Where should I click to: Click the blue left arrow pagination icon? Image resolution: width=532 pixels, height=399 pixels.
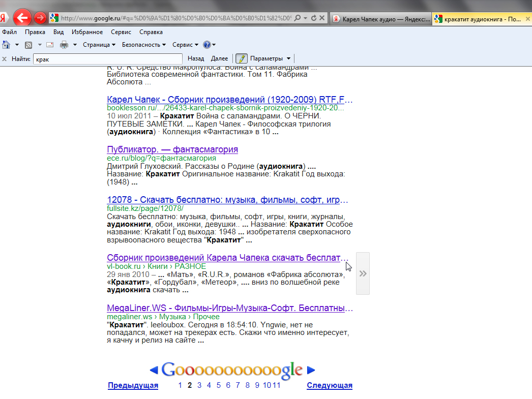click(154, 370)
